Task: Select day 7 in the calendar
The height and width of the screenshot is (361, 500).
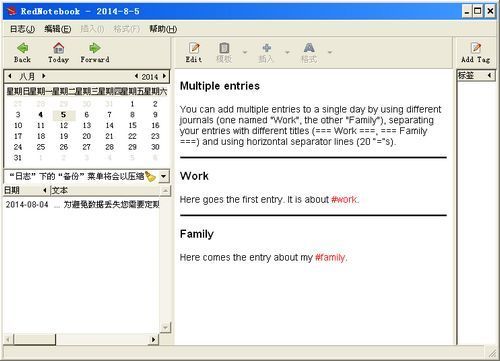Action: (109, 115)
